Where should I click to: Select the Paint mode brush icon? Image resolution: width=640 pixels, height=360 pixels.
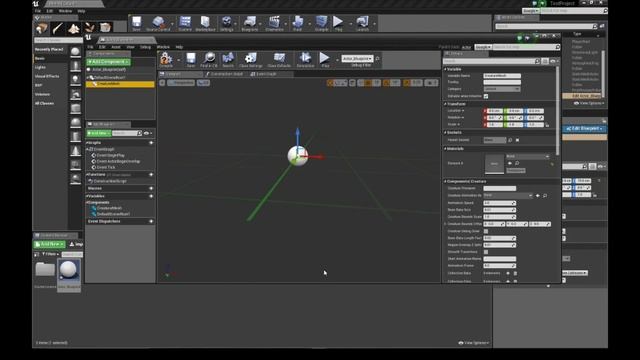click(x=58, y=28)
